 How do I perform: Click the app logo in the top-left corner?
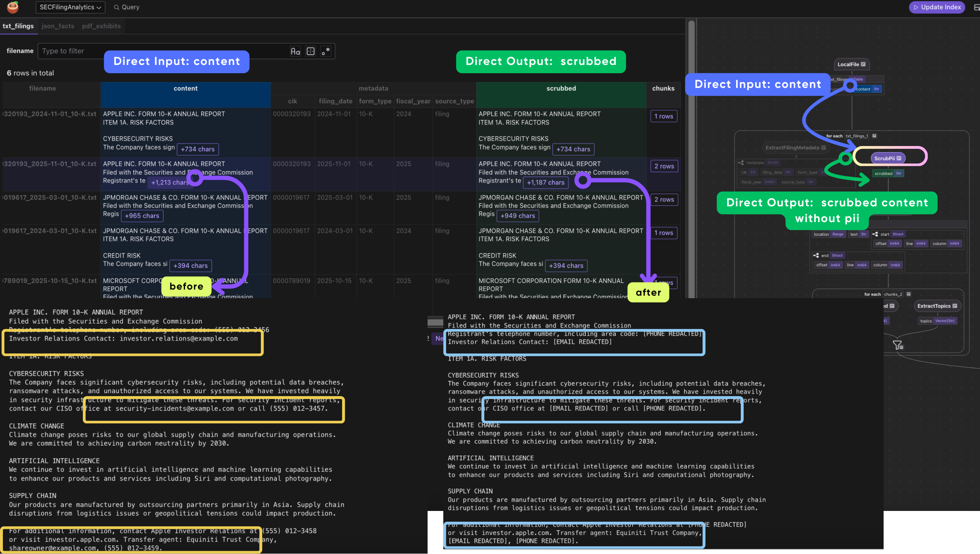pyautogui.click(x=13, y=7)
